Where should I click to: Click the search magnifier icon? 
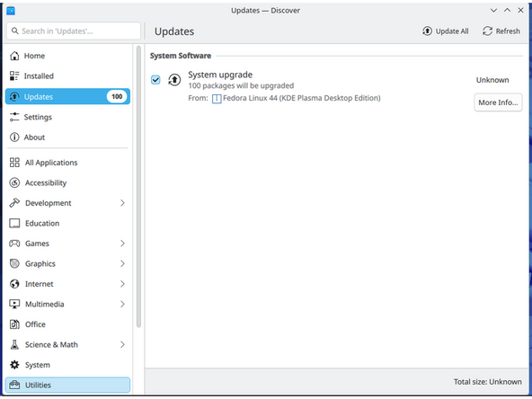coord(15,31)
